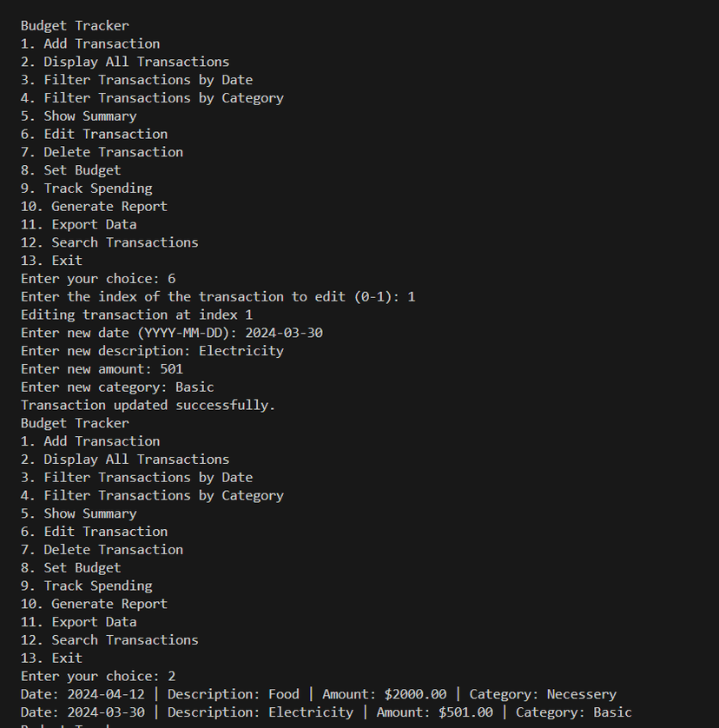Click the "Necessery" category text

(581, 694)
